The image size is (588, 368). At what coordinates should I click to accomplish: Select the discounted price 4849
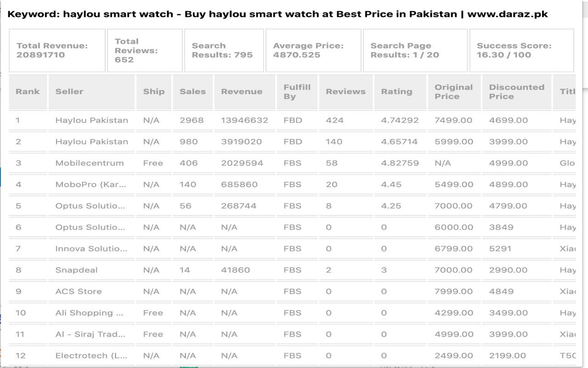tap(501, 292)
